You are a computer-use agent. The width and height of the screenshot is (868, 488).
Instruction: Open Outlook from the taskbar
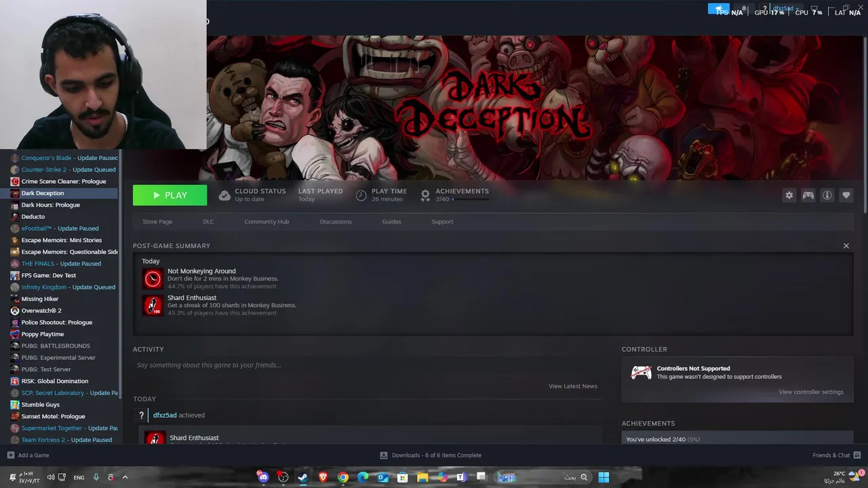pos(382,477)
